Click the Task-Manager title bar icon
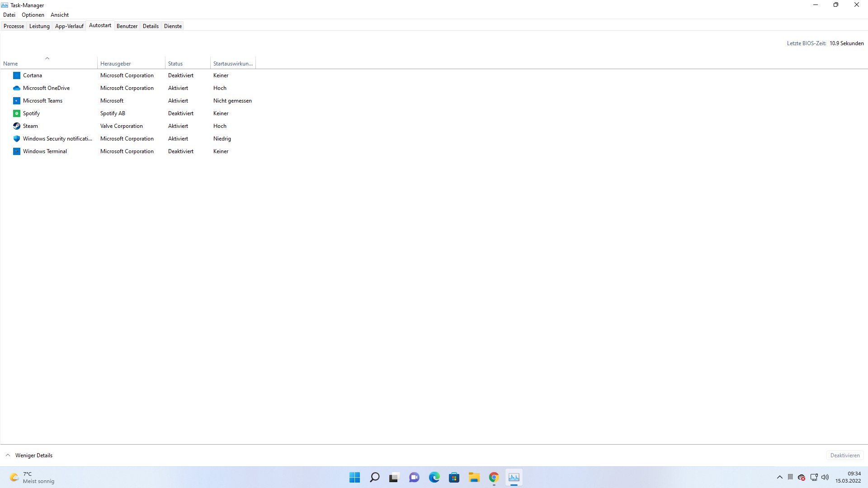 tap(5, 5)
